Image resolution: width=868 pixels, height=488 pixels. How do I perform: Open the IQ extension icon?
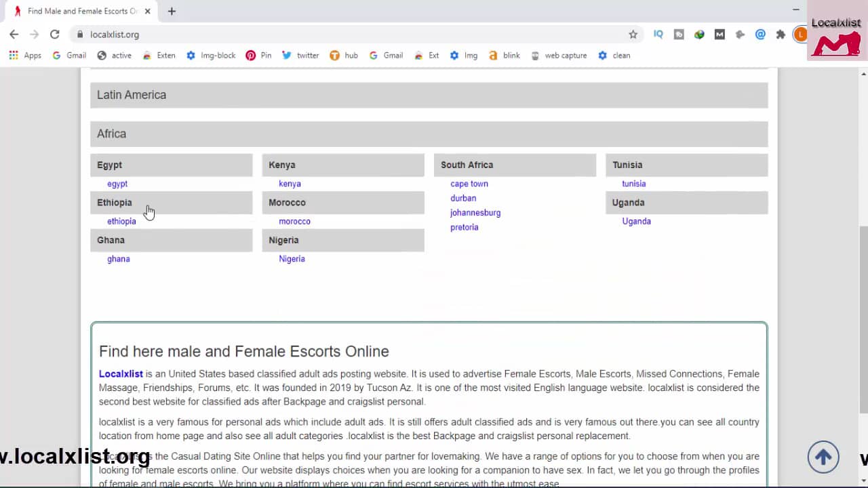point(658,35)
